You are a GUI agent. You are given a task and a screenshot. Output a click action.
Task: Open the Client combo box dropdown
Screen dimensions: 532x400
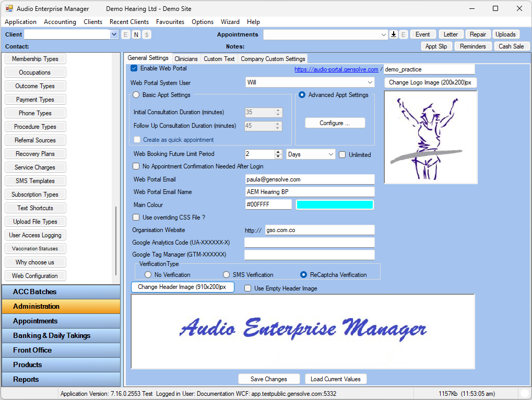click(114, 34)
